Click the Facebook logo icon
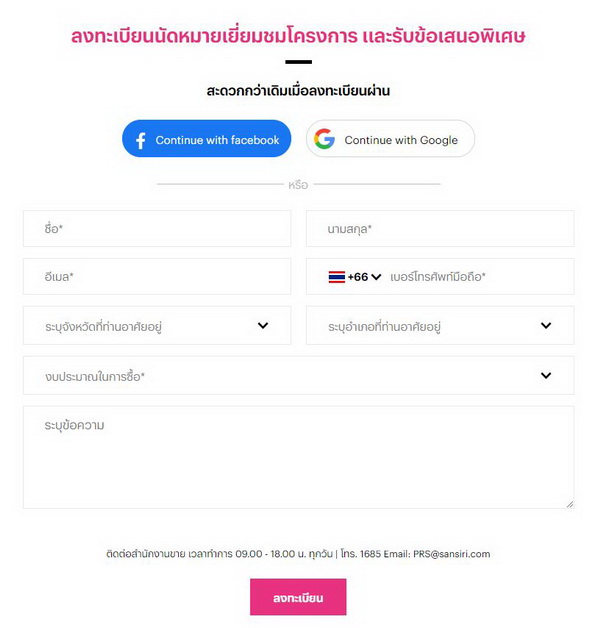Viewport: 600px width, 628px height. click(x=140, y=141)
